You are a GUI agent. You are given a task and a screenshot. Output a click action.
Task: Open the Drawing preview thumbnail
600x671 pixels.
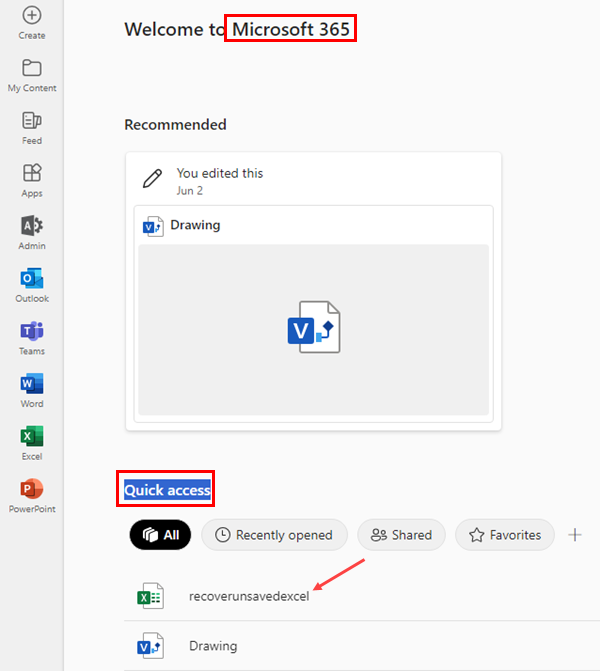tap(313, 330)
